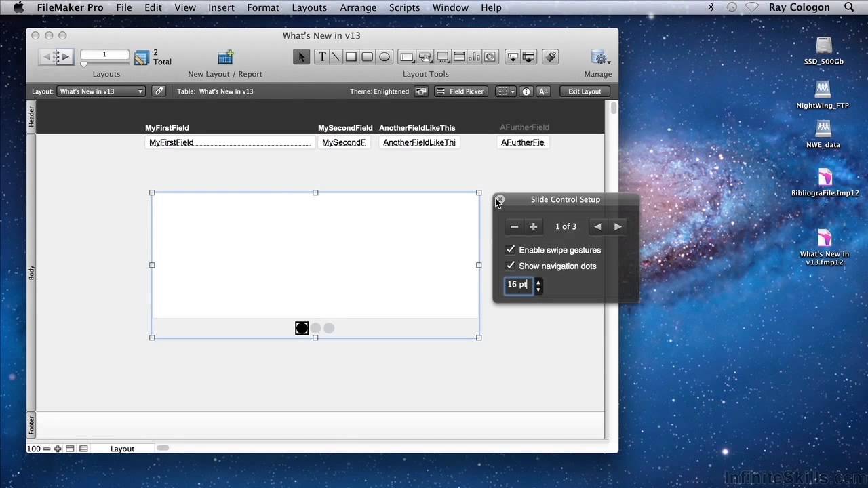Screen dimensions: 868x488
Task: Go to previous slide panel arrow
Action: pyautogui.click(x=597, y=226)
